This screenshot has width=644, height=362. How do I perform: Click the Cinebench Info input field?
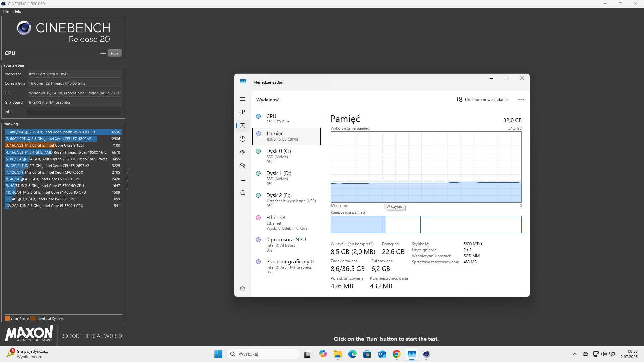[74, 112]
